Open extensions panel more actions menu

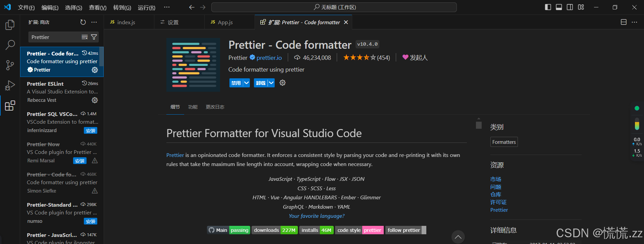point(94,22)
